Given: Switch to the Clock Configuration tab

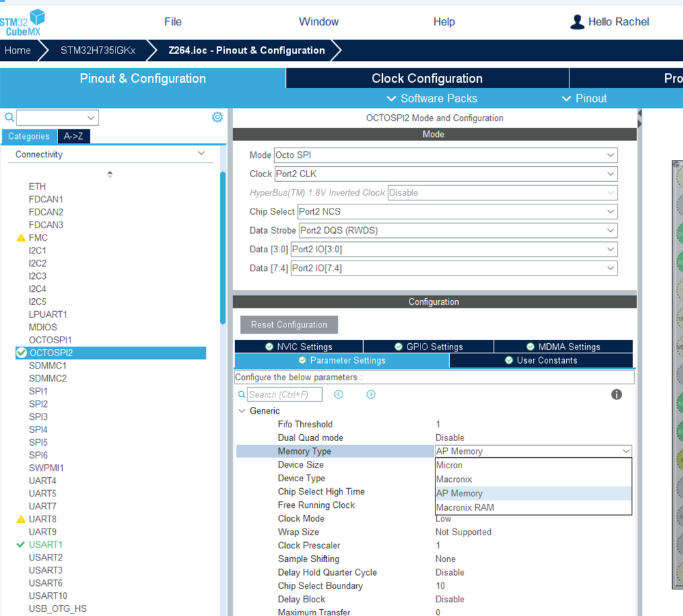Looking at the screenshot, I should [x=427, y=79].
